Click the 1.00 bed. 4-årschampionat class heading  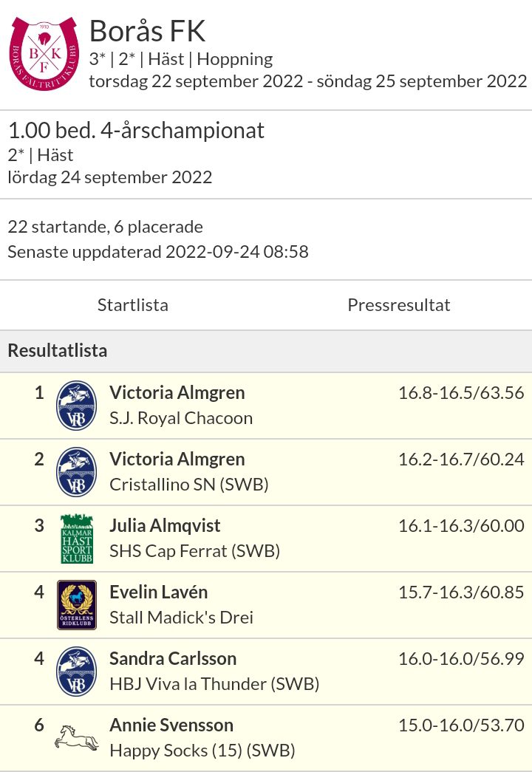click(x=137, y=131)
